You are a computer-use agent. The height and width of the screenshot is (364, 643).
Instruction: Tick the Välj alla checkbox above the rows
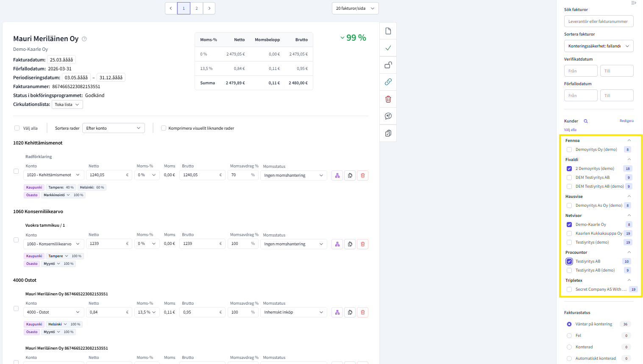[x=17, y=128]
